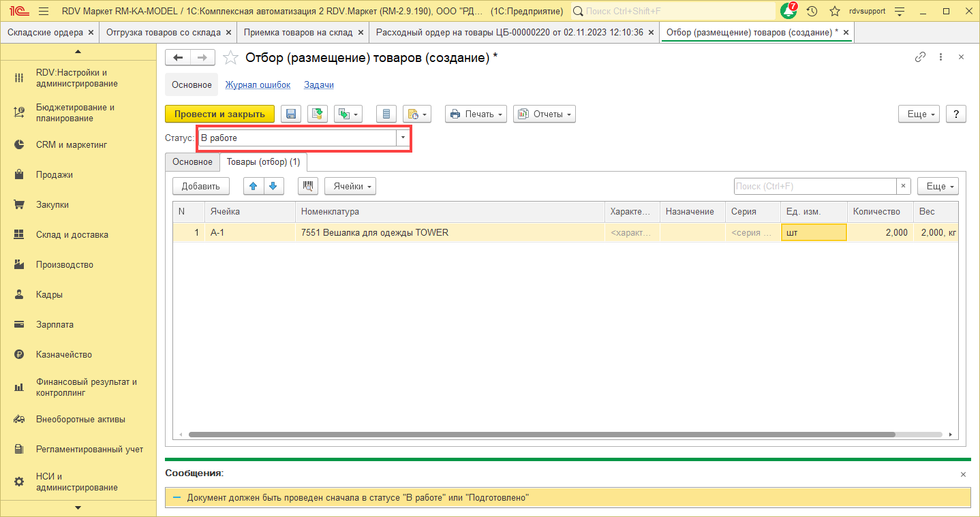Add document to favorites star
Image resolution: width=980 pixels, height=517 pixels.
click(x=231, y=58)
